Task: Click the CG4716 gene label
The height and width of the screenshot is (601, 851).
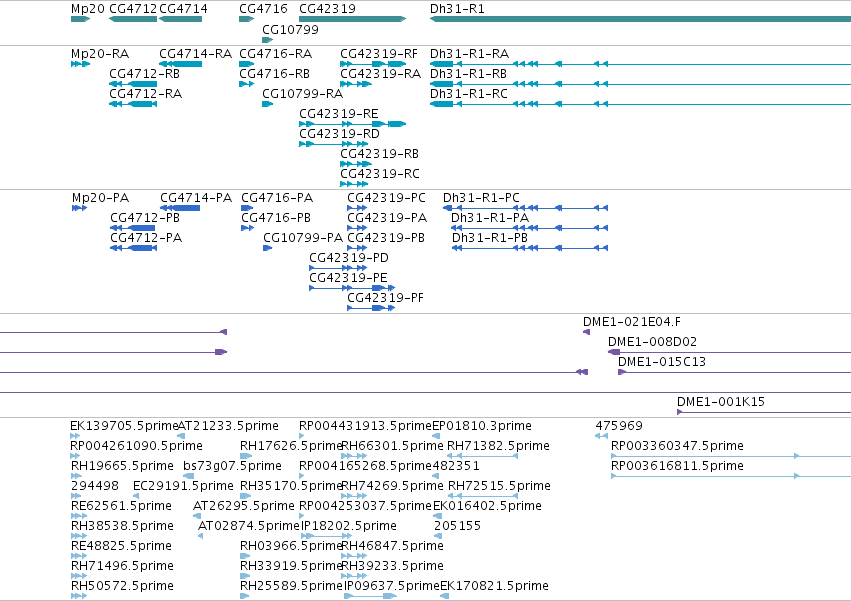Action: click(x=263, y=9)
